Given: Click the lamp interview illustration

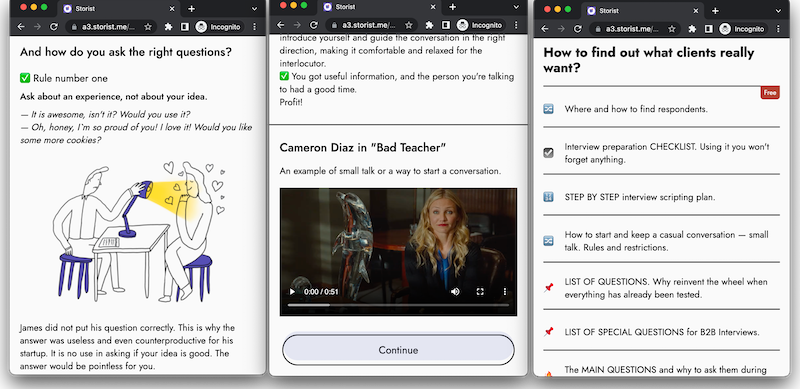Looking at the screenshot, I should (x=139, y=231).
